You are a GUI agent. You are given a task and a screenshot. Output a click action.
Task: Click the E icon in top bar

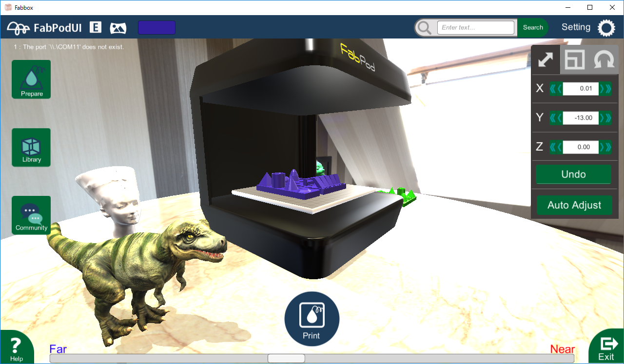96,27
